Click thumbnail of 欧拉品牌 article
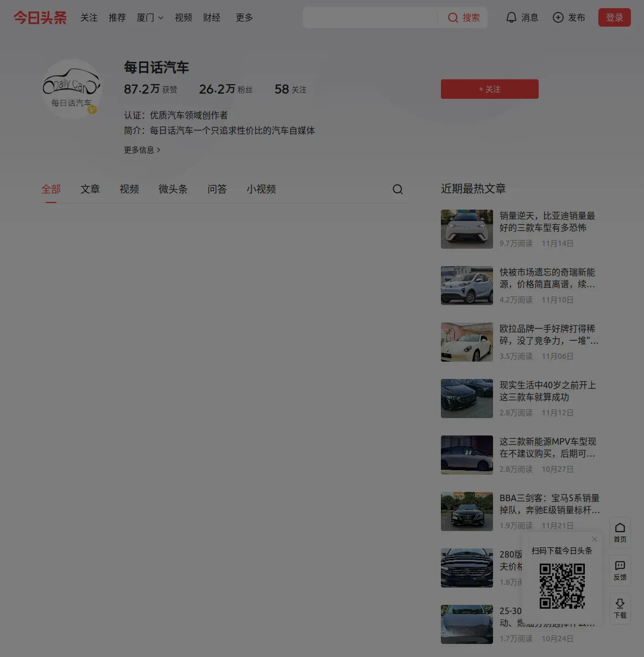The height and width of the screenshot is (657, 644). tap(467, 342)
